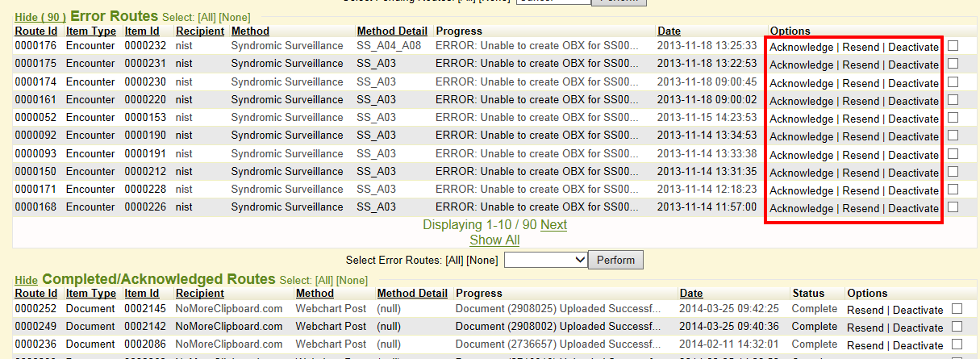Sort error routes by Route Id header
The image size is (980, 359).
click(x=36, y=31)
